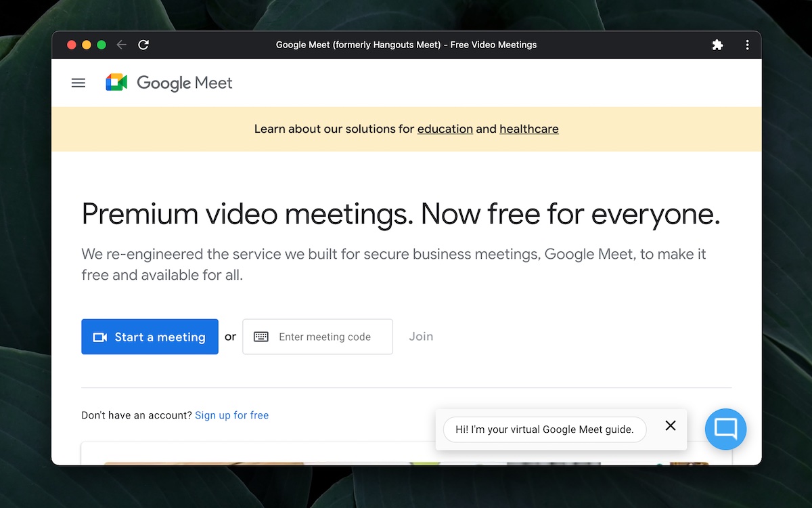Image resolution: width=812 pixels, height=508 pixels.
Task: Open the healthcare solutions link
Action: click(528, 129)
